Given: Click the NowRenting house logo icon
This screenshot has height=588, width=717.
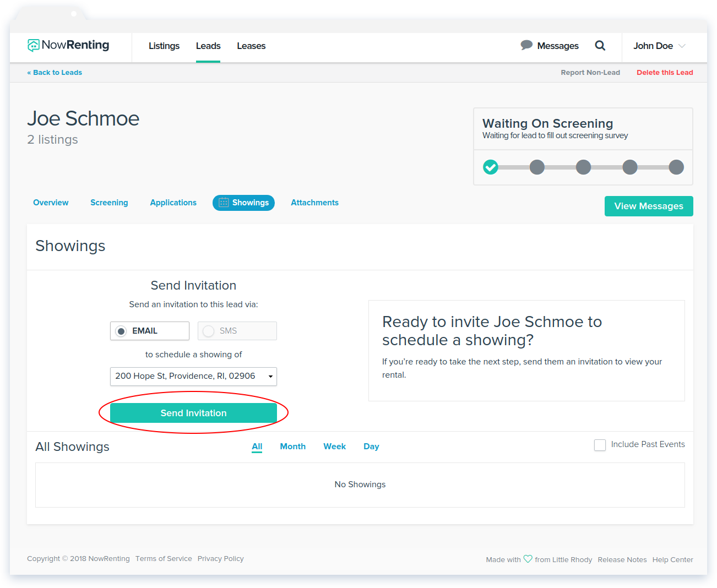Looking at the screenshot, I should tap(34, 45).
